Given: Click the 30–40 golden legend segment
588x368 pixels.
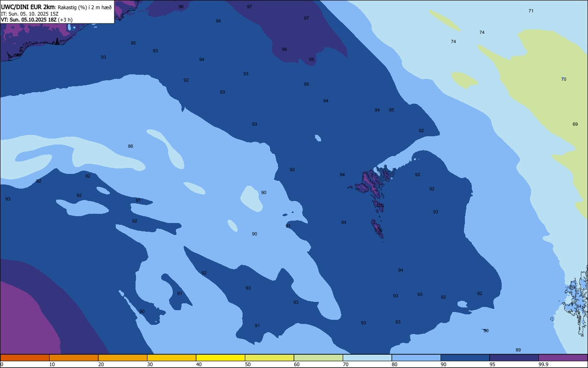Looking at the screenshot, I should pos(171,357).
